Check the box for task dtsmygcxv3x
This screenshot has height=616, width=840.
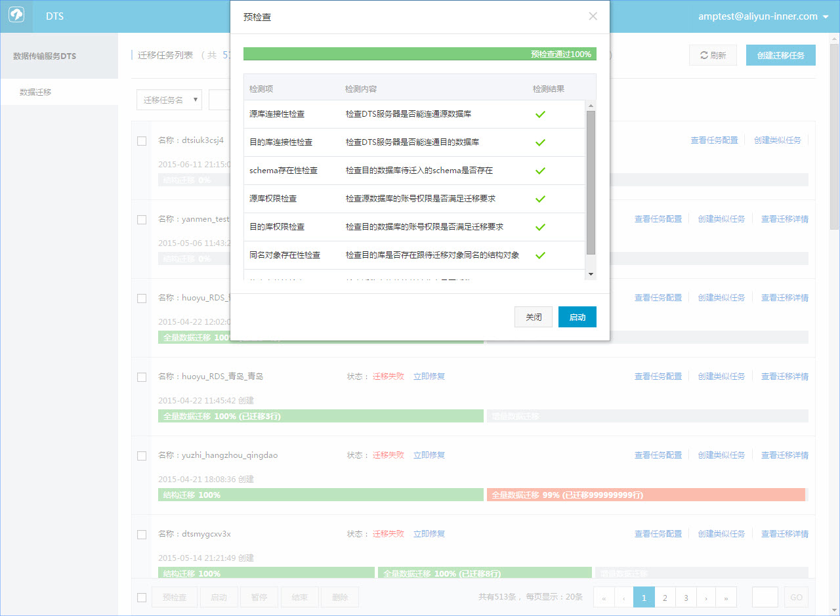coord(142,535)
